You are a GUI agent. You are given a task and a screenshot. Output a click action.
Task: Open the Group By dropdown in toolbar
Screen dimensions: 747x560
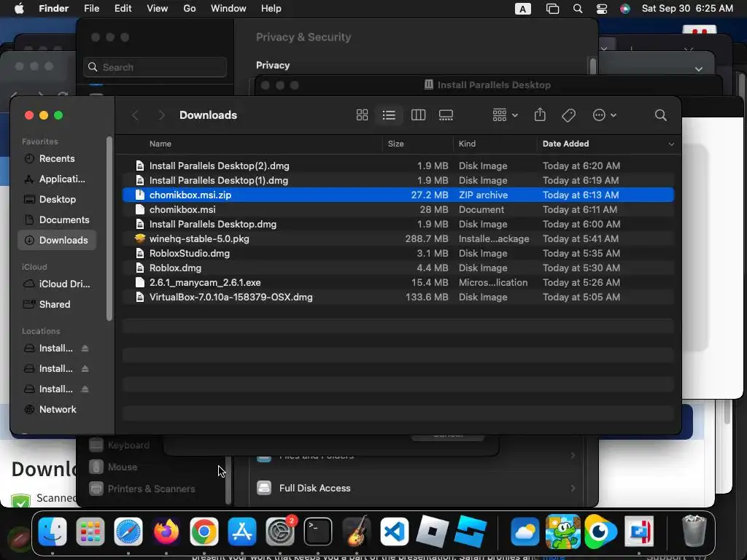pos(505,115)
